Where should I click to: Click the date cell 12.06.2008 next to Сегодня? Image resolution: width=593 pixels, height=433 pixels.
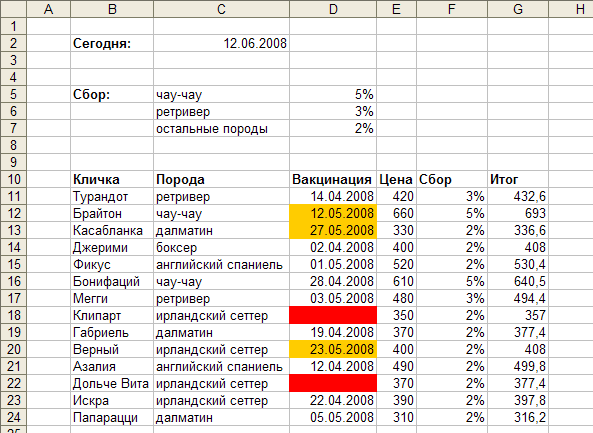coord(222,43)
